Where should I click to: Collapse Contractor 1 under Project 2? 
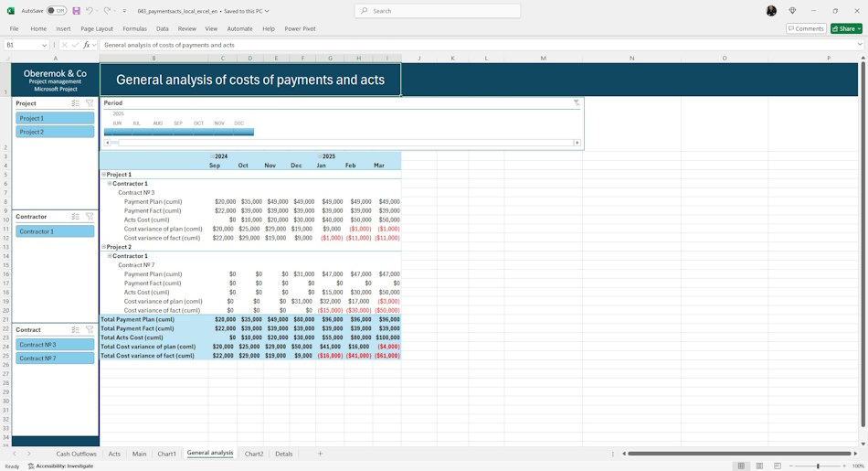pyautogui.click(x=110, y=256)
